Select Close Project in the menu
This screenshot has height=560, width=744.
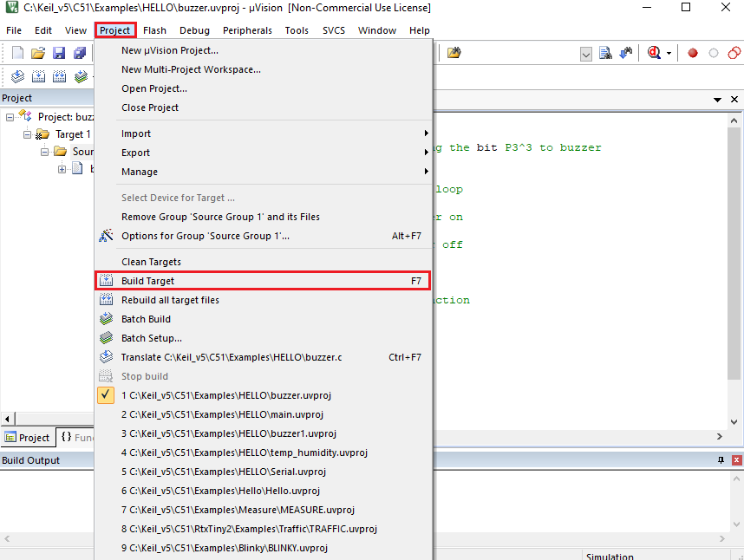click(264, 107)
